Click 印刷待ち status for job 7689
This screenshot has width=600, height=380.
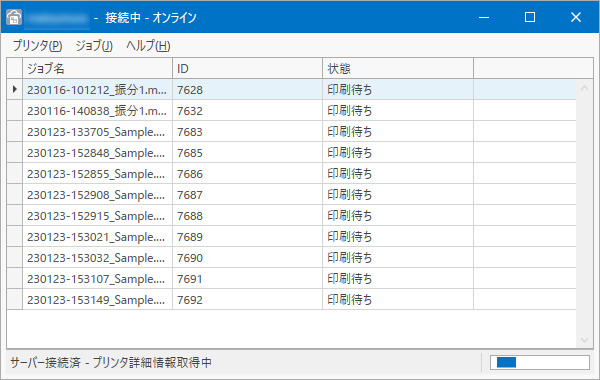pos(398,237)
